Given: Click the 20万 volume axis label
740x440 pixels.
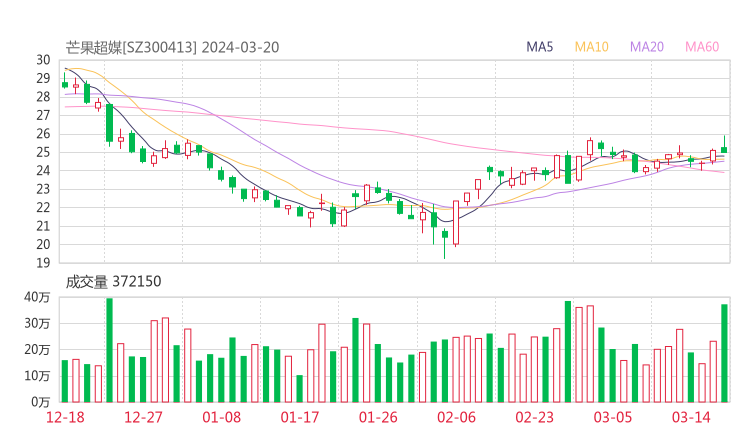Looking at the screenshot, I should (x=37, y=350).
